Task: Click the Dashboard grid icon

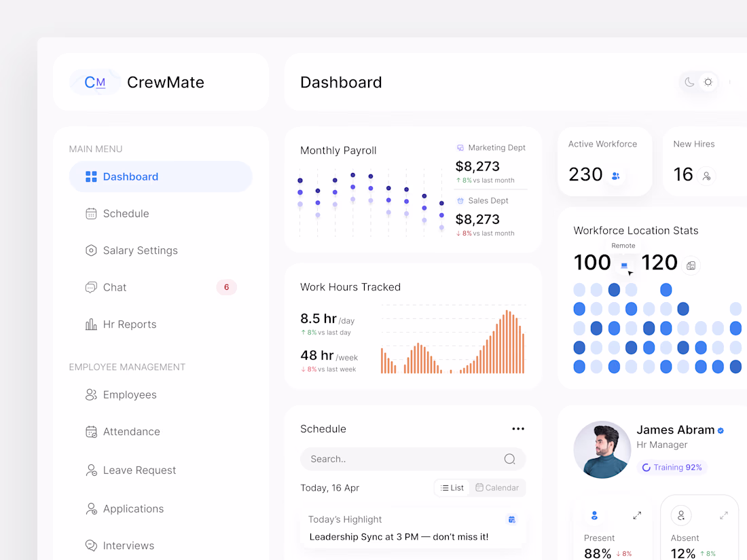Action: pos(91,176)
